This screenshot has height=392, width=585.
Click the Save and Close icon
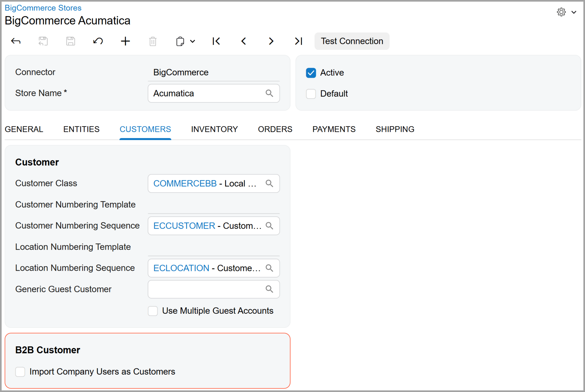43,41
